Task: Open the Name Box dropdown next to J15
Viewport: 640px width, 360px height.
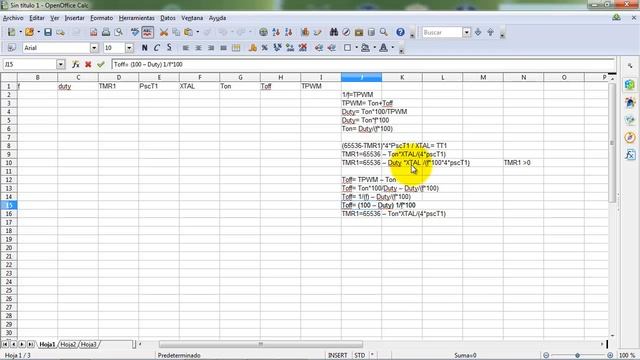Action: pos(61,64)
